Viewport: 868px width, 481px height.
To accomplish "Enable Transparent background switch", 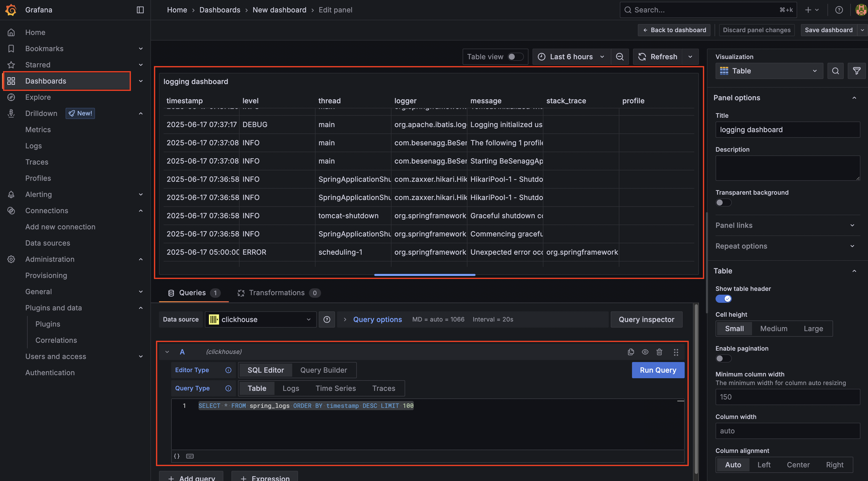I will [723, 203].
